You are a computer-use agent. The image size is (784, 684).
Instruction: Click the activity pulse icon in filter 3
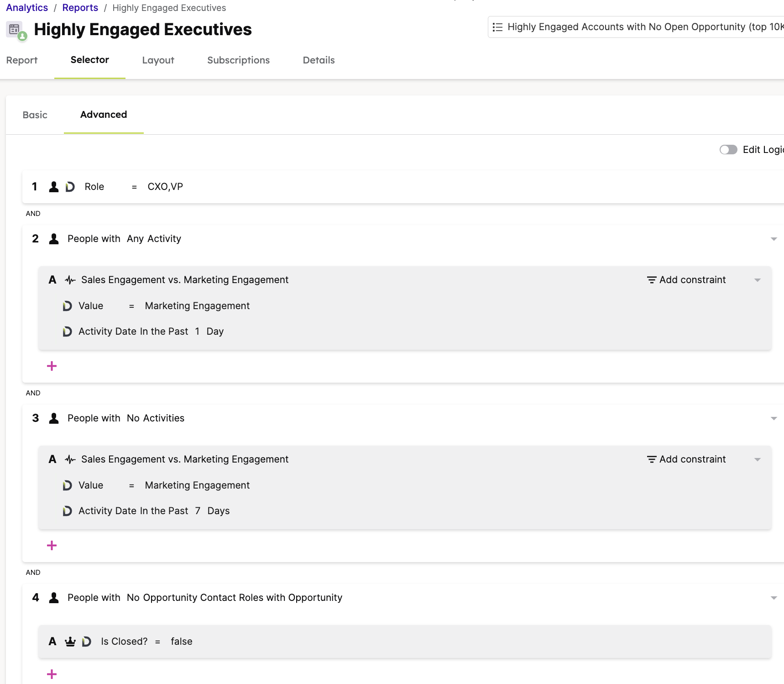tap(70, 459)
